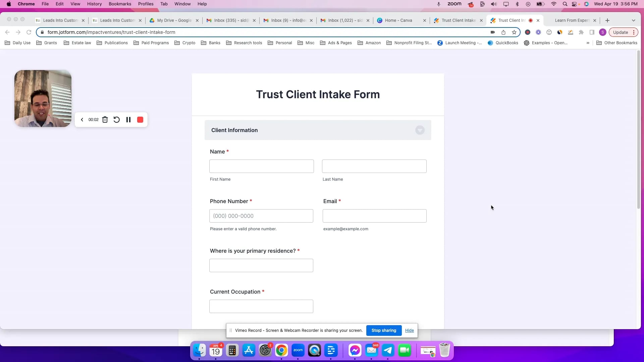Collapse recorder controls with left chevron
This screenshot has width=644, height=362.
point(82,120)
